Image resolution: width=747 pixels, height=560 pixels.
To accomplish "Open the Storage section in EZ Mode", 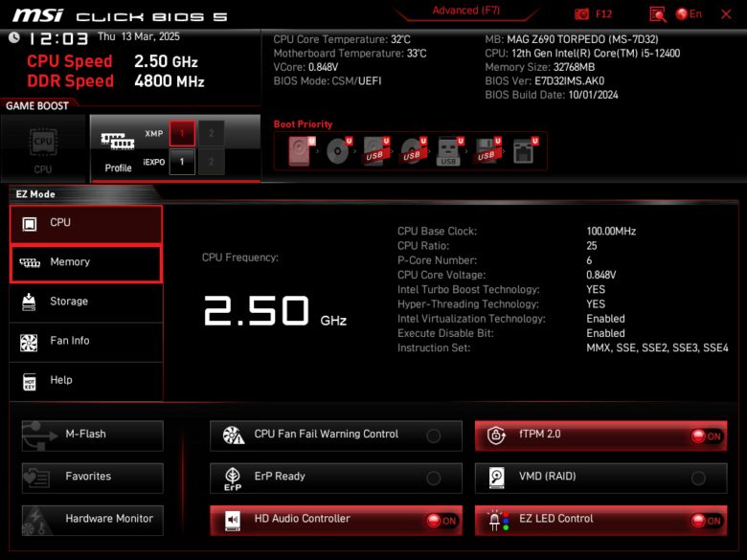I will [x=86, y=302].
